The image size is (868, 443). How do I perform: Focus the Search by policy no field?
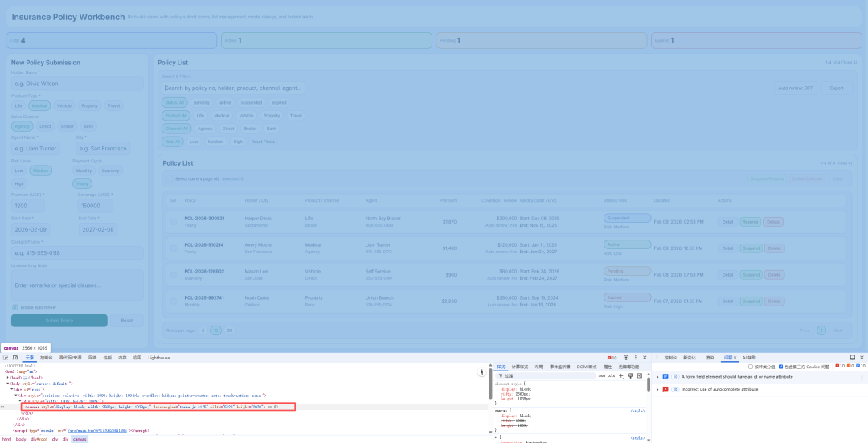pos(233,88)
